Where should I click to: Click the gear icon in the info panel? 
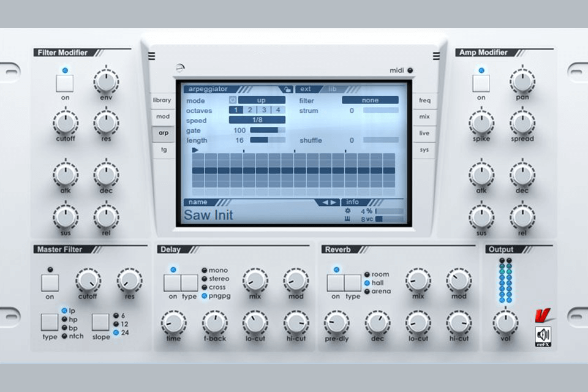(x=349, y=209)
